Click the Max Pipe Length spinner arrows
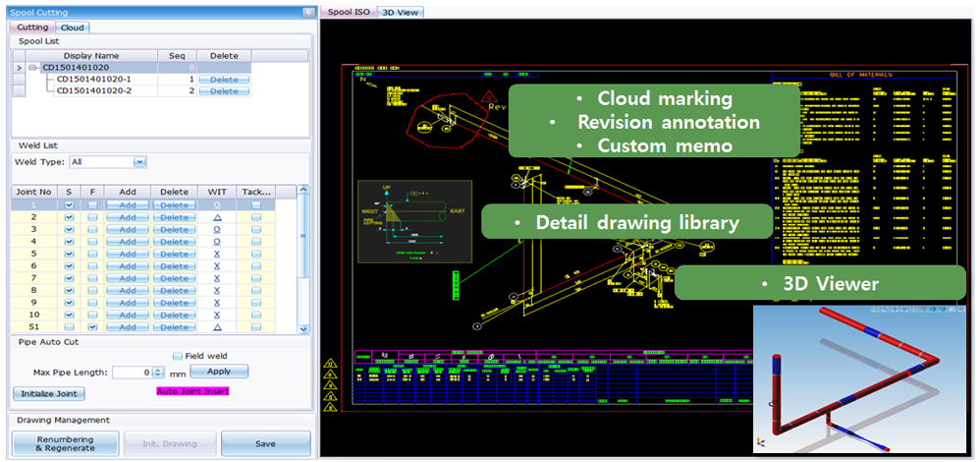This screenshot has width=980, height=462. point(159,374)
